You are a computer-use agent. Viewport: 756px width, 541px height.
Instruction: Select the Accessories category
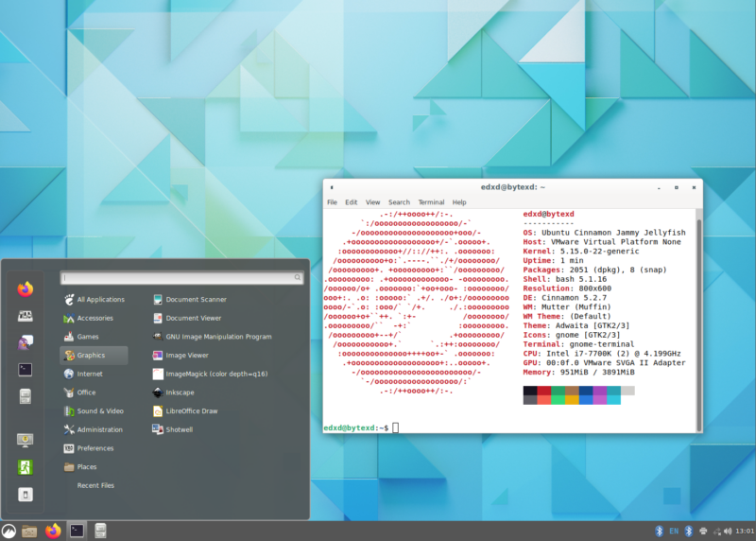(x=94, y=319)
